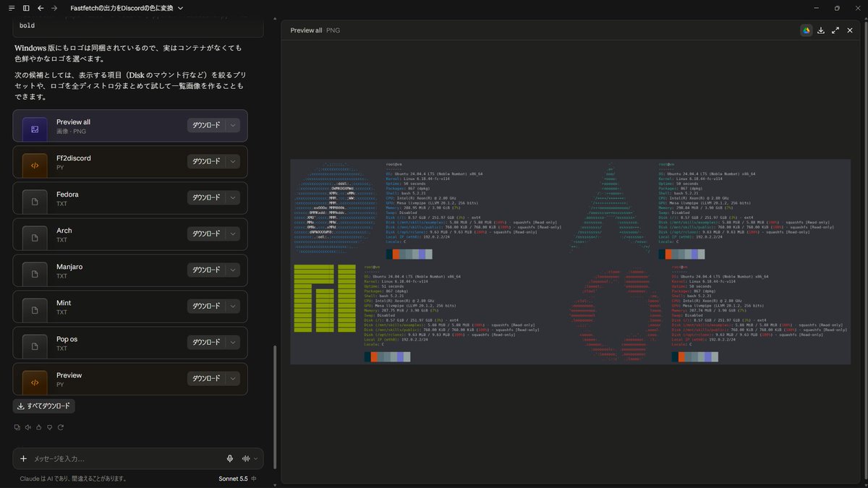
Task: Click the "Preview all" panel title text
Action: (306, 30)
